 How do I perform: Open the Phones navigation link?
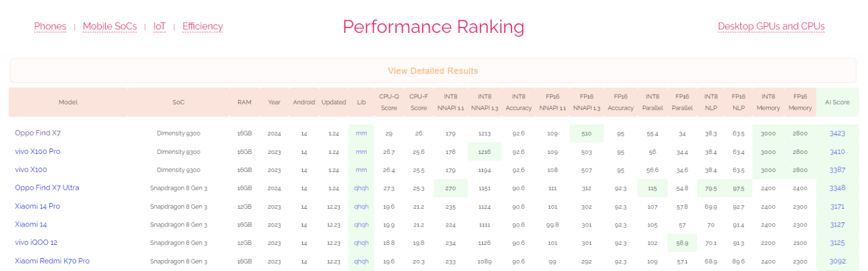pyautogui.click(x=50, y=27)
